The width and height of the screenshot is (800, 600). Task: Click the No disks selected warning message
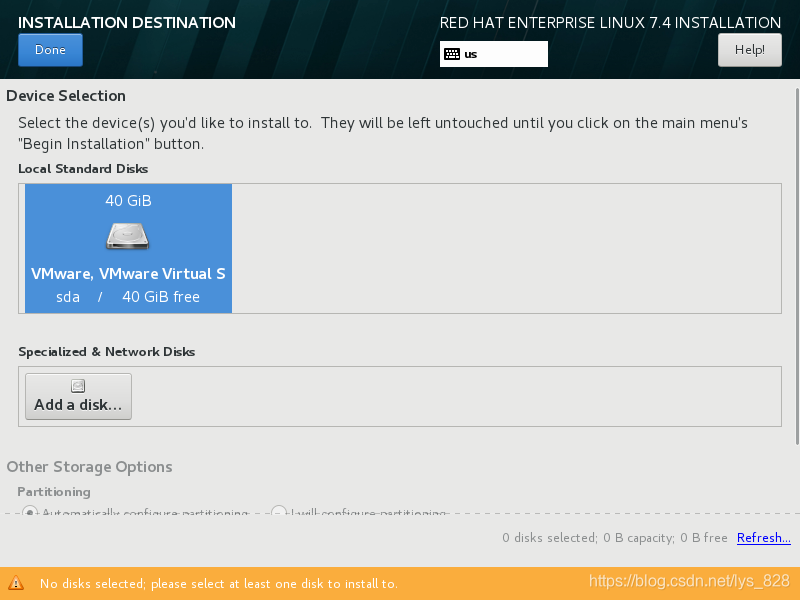coord(219,584)
